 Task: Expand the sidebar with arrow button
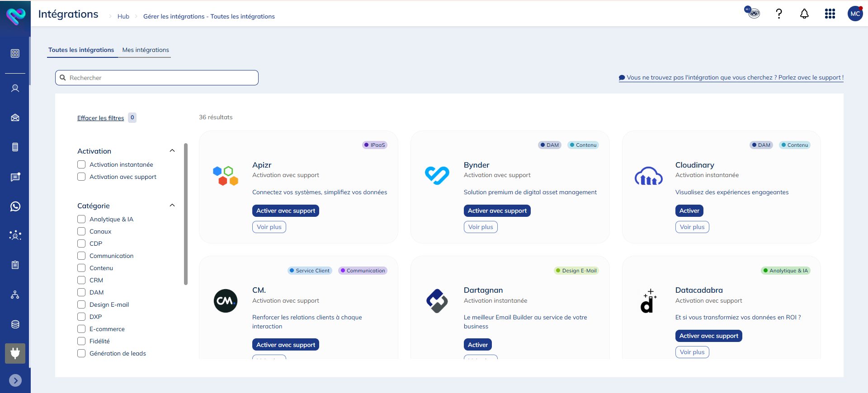click(15, 380)
